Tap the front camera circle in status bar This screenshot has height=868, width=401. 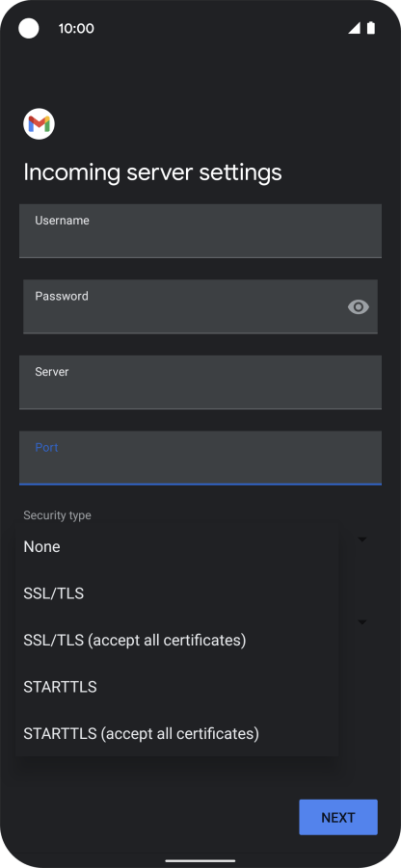[29, 28]
